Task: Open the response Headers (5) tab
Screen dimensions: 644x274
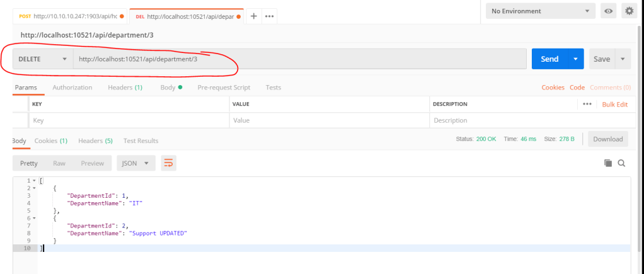Action: (x=95, y=140)
